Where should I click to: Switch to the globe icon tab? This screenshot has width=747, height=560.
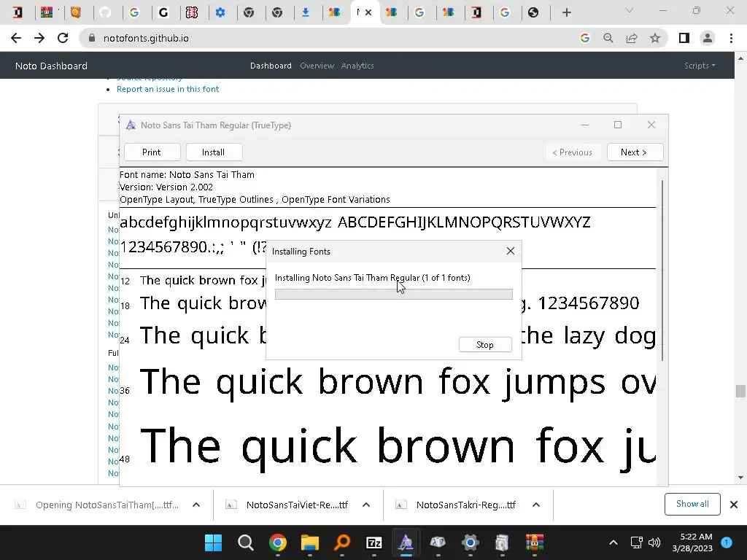coord(533,12)
